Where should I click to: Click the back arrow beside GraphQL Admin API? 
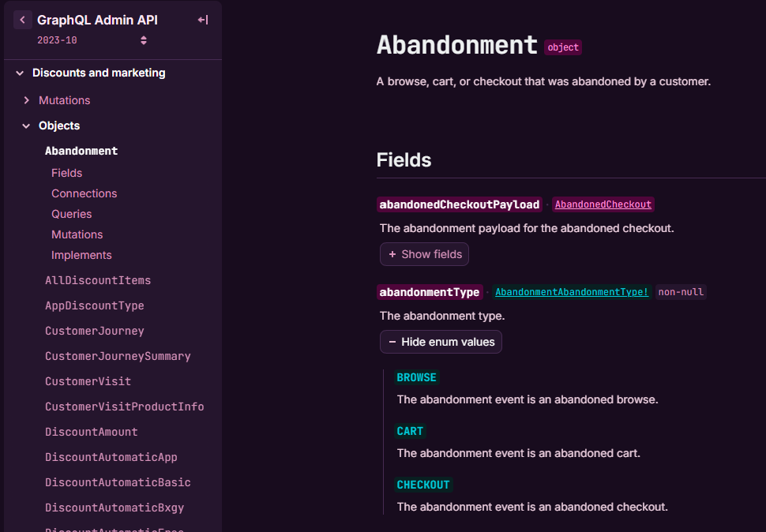tap(23, 21)
